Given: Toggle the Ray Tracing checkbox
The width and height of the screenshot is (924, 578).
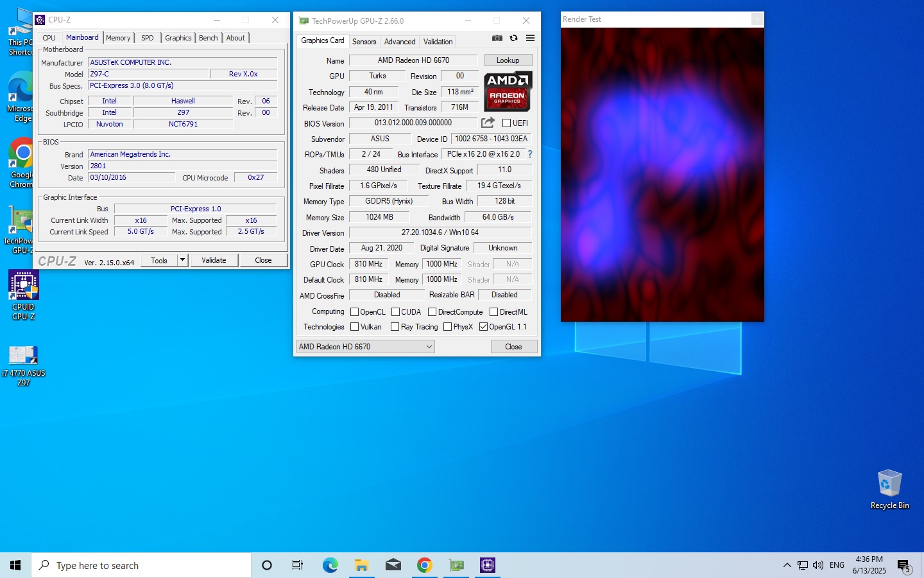Looking at the screenshot, I should (x=395, y=327).
